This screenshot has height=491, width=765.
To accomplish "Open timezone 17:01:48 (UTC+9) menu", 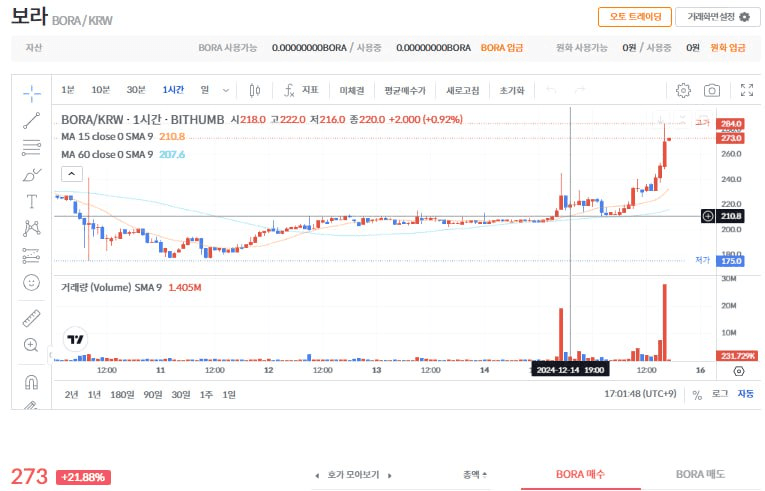I will click(x=640, y=393).
